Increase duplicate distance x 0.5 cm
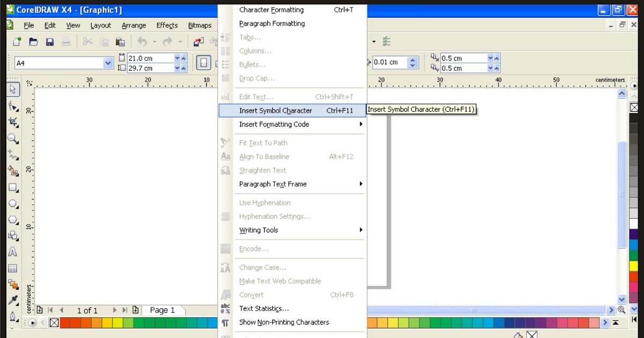The height and width of the screenshot is (338, 644). (497, 58)
